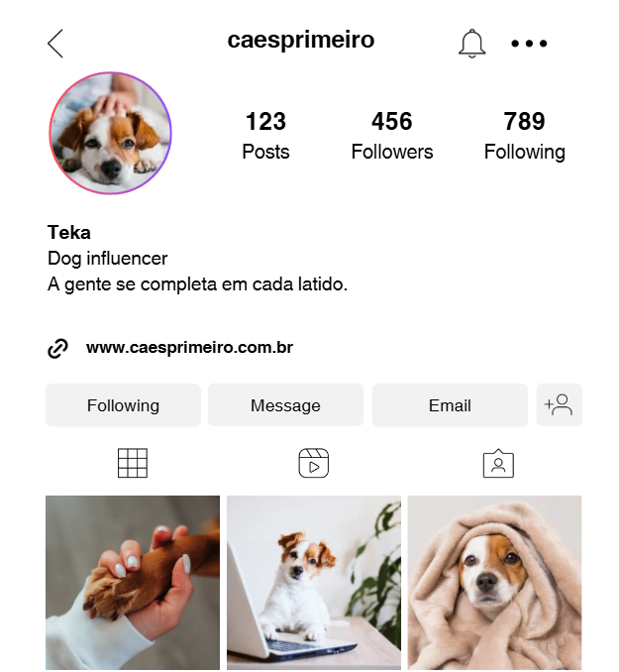Open the tagged photos tab
The height and width of the screenshot is (672, 619).
pyautogui.click(x=498, y=463)
